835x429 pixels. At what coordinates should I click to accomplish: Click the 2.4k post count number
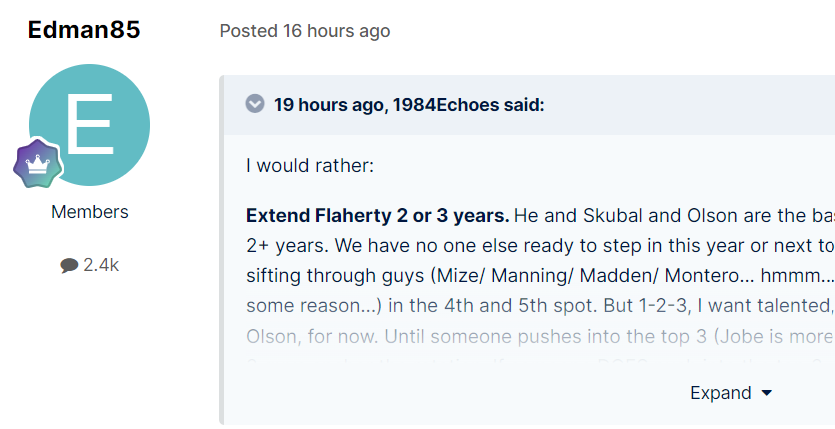point(101,265)
